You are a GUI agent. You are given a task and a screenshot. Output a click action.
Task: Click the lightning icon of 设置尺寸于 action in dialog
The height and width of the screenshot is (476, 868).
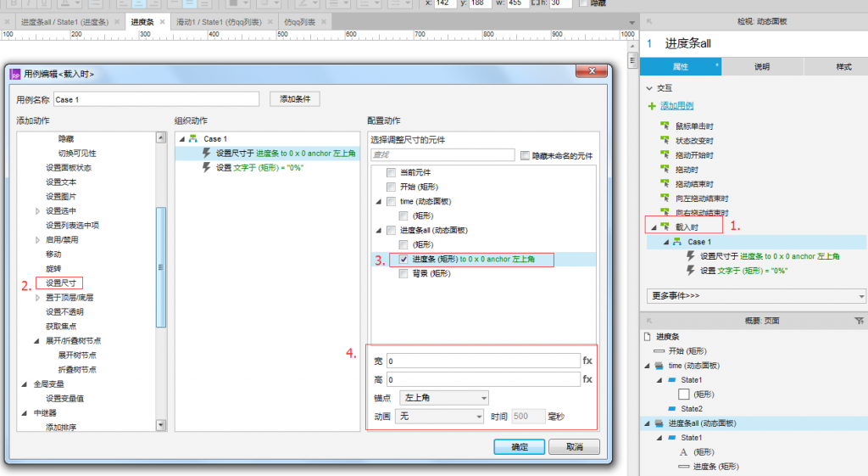click(207, 153)
